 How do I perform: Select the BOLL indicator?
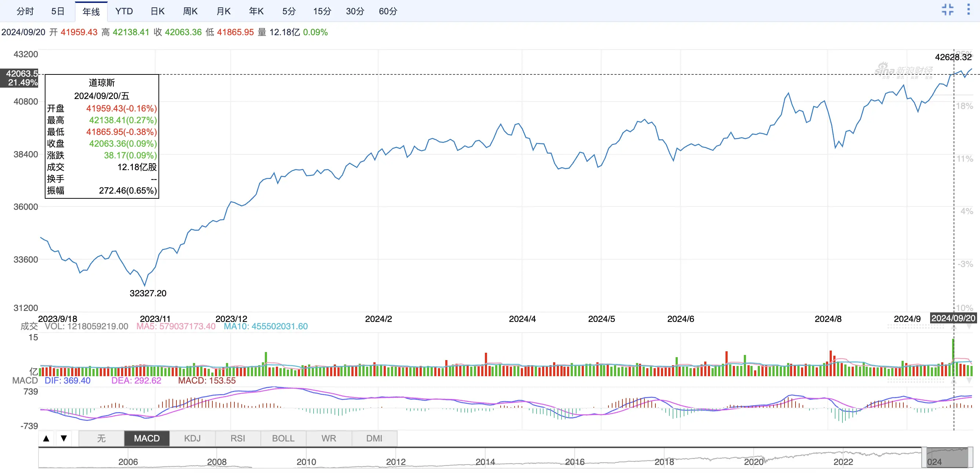tap(283, 439)
